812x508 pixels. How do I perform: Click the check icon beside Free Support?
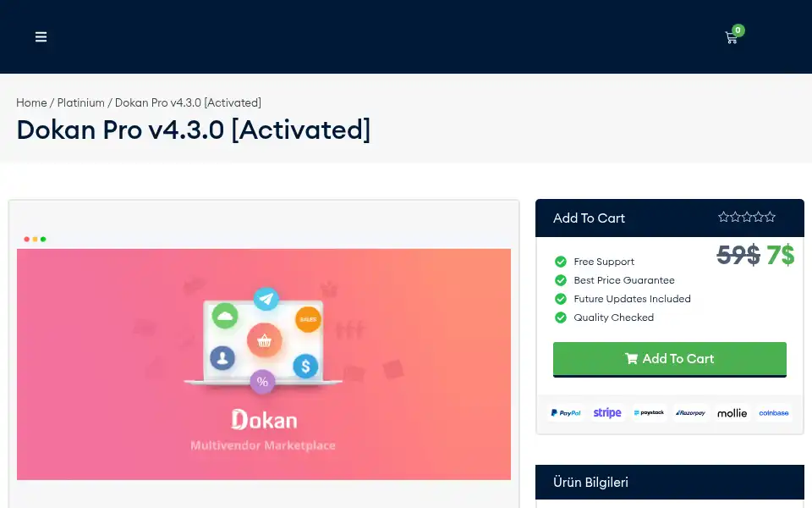[x=560, y=262]
